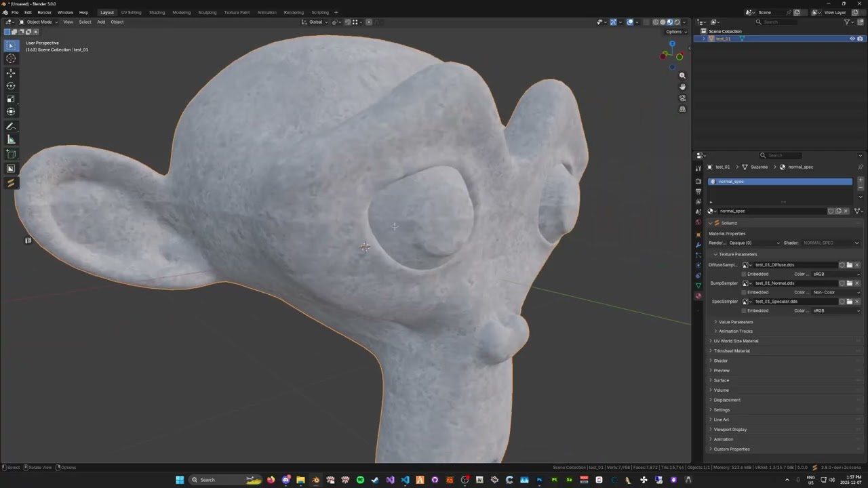Click the viewport Options button
868x488 pixels.
pos(675,32)
